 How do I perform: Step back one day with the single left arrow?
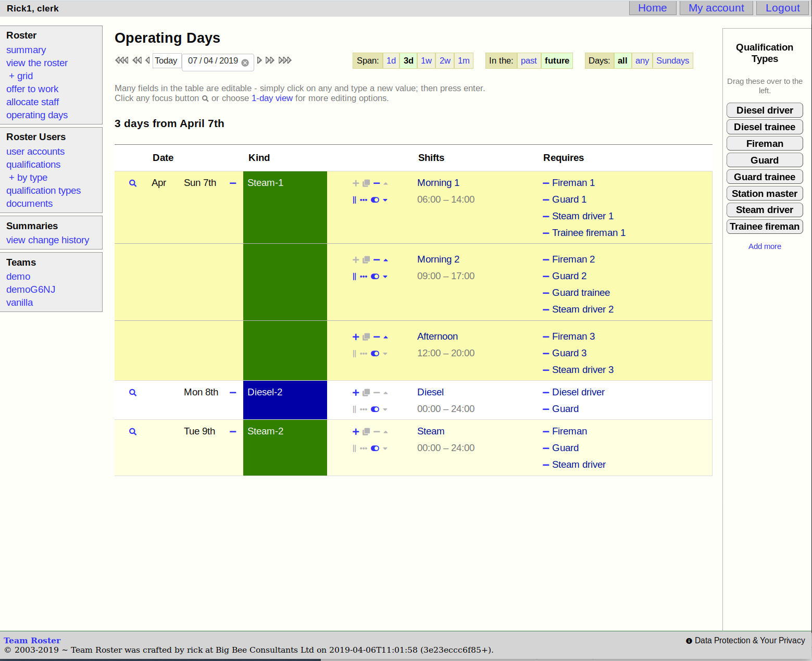(x=148, y=60)
